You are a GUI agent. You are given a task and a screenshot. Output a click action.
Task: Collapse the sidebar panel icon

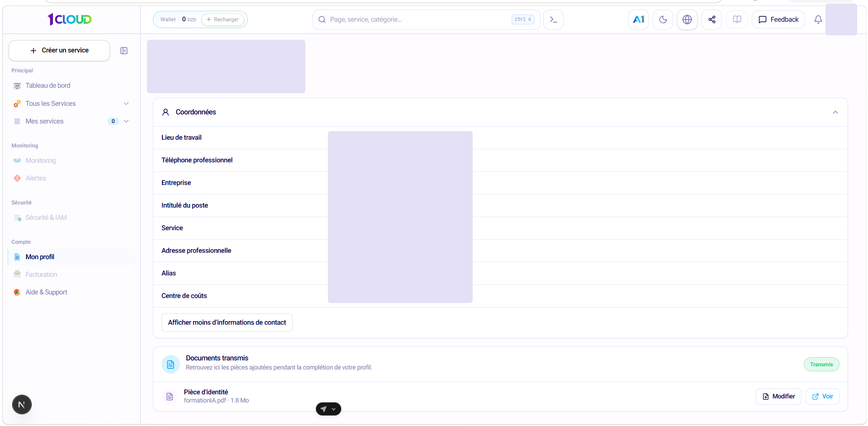click(x=124, y=51)
